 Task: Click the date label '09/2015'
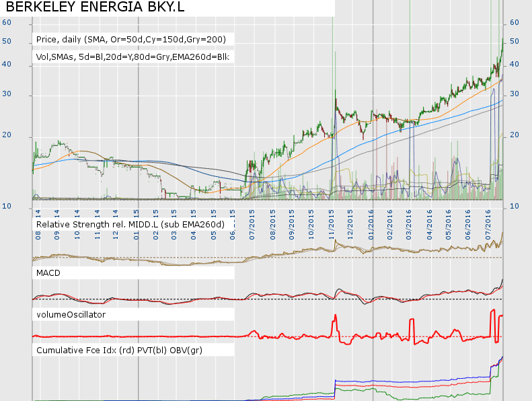(292, 225)
